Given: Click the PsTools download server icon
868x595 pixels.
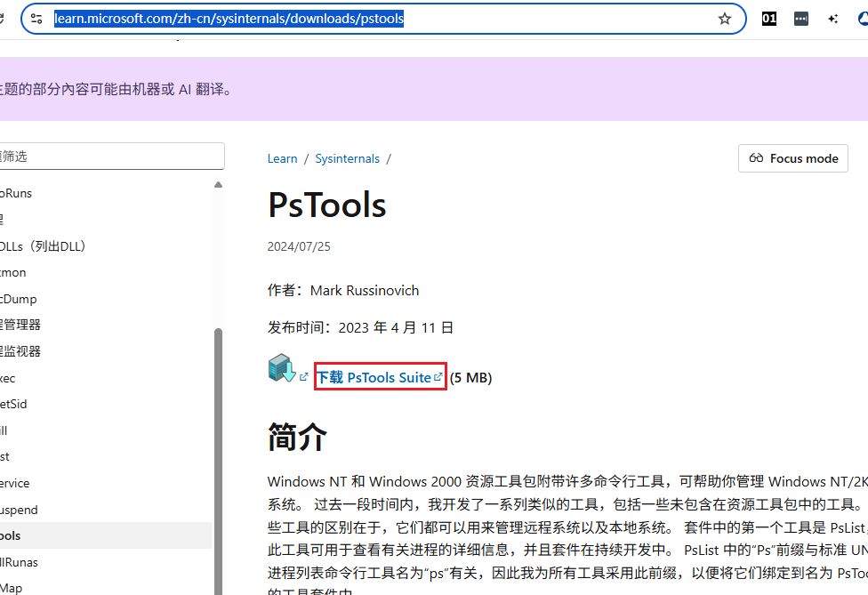Looking at the screenshot, I should point(281,368).
